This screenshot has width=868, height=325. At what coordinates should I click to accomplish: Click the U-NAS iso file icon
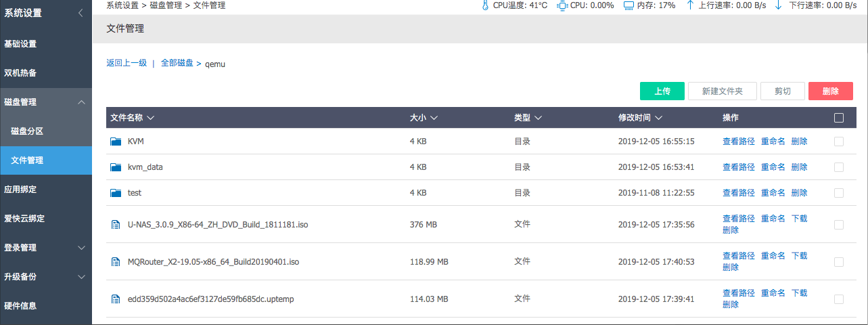tap(115, 224)
